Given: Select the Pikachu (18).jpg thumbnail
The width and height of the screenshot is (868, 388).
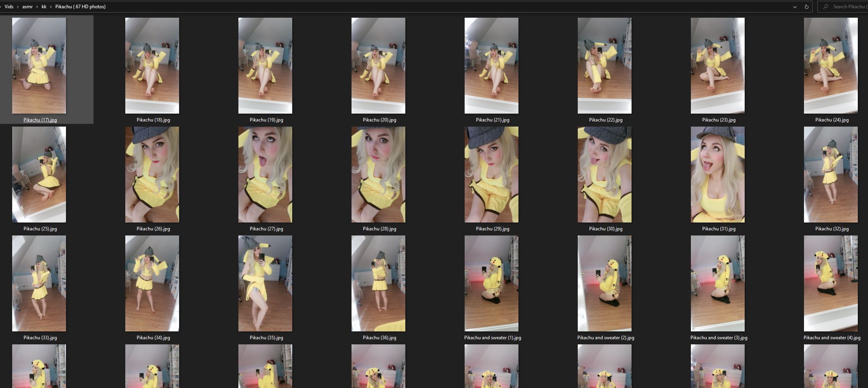Looking at the screenshot, I should [152, 66].
